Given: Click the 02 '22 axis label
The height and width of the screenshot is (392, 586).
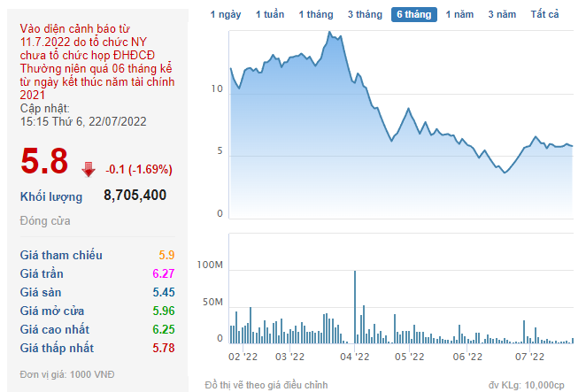Looking at the screenshot, I should [x=243, y=357].
